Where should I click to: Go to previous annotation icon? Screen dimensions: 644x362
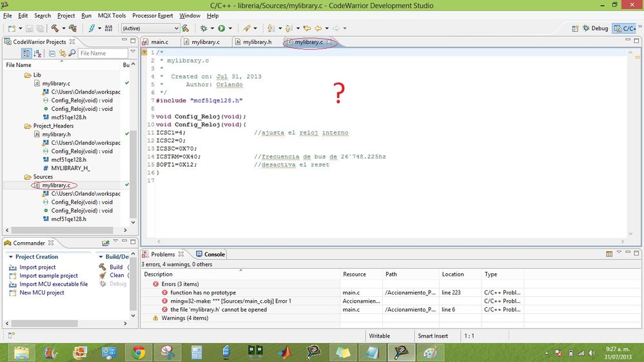point(289,28)
